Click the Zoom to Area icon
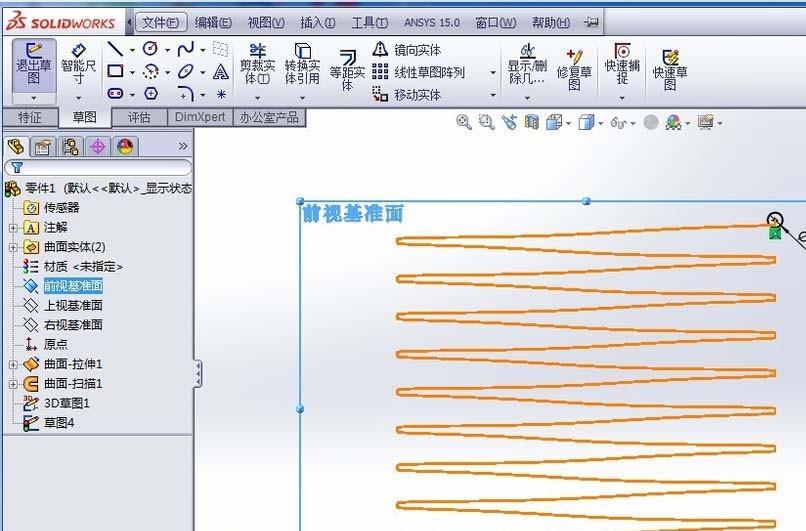The width and height of the screenshot is (806, 531). [486, 122]
